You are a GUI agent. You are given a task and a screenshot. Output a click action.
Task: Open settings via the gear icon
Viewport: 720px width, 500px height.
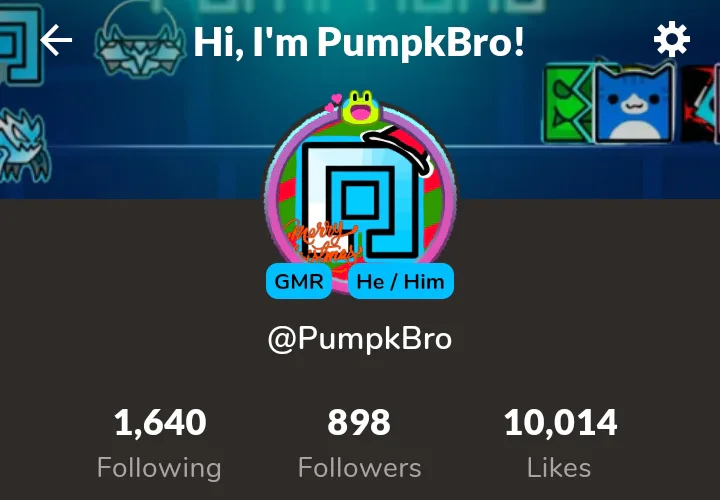pos(671,39)
